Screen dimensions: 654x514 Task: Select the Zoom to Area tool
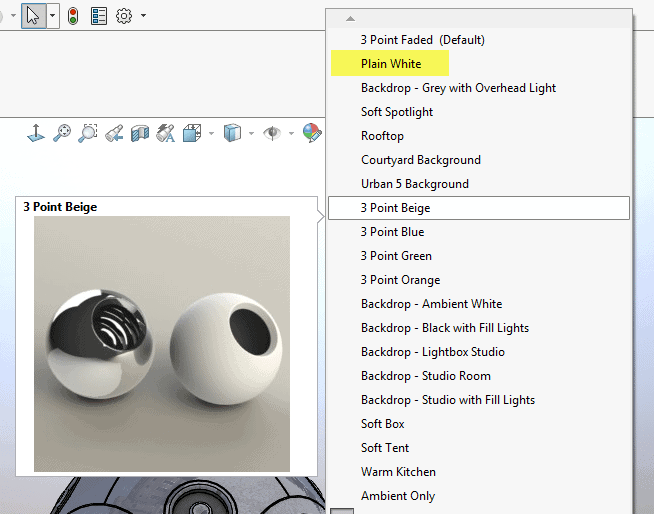point(88,133)
